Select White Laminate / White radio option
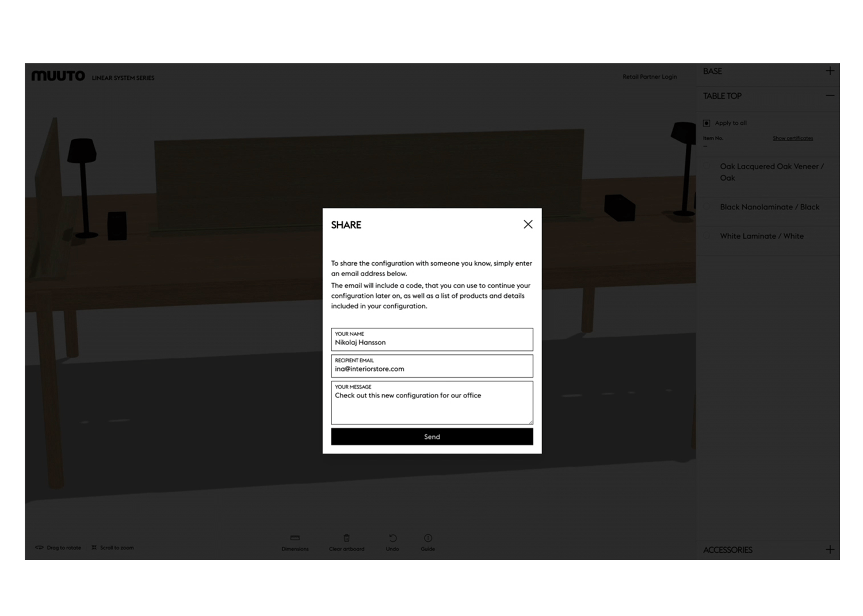863x616 pixels. click(x=707, y=236)
